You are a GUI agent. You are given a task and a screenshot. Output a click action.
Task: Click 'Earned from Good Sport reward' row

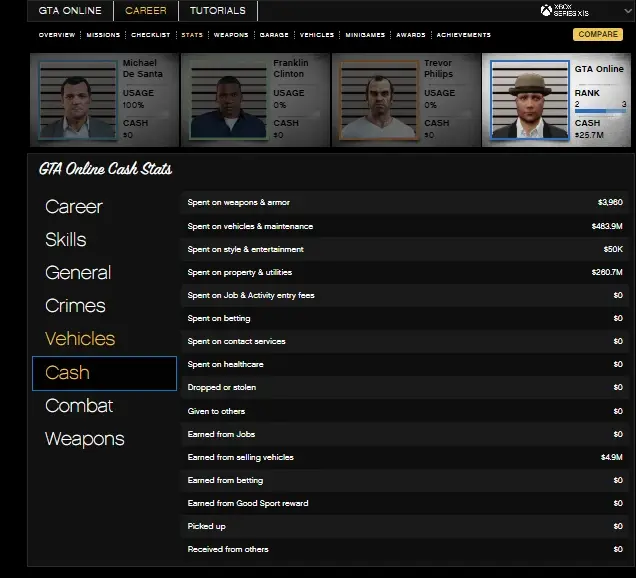point(404,503)
